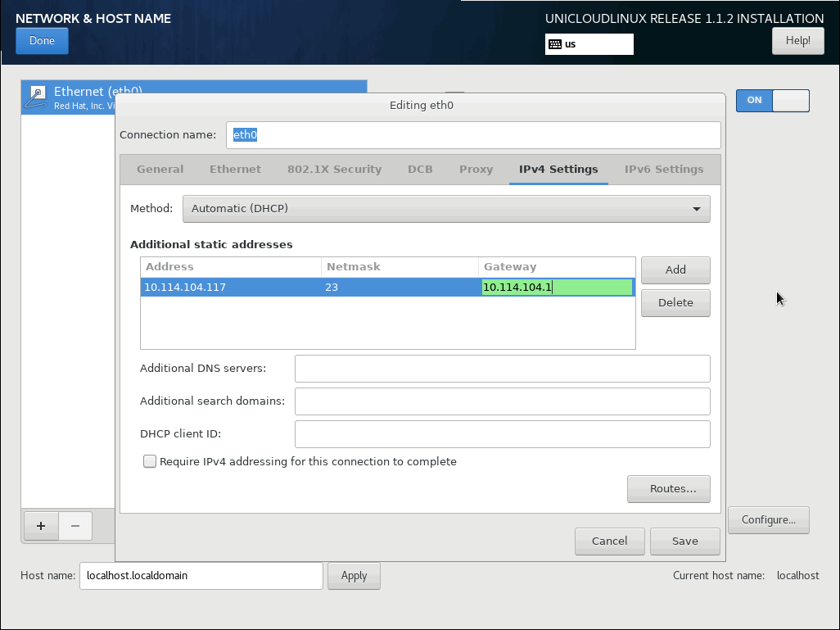The height and width of the screenshot is (630, 840).
Task: Click the 'us' keyboard layout indicator
Action: click(x=589, y=44)
